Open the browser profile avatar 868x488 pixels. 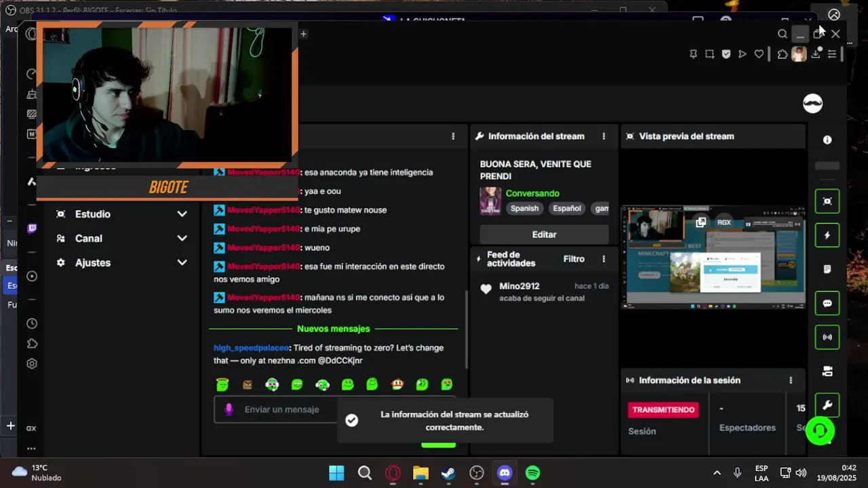[799, 54]
